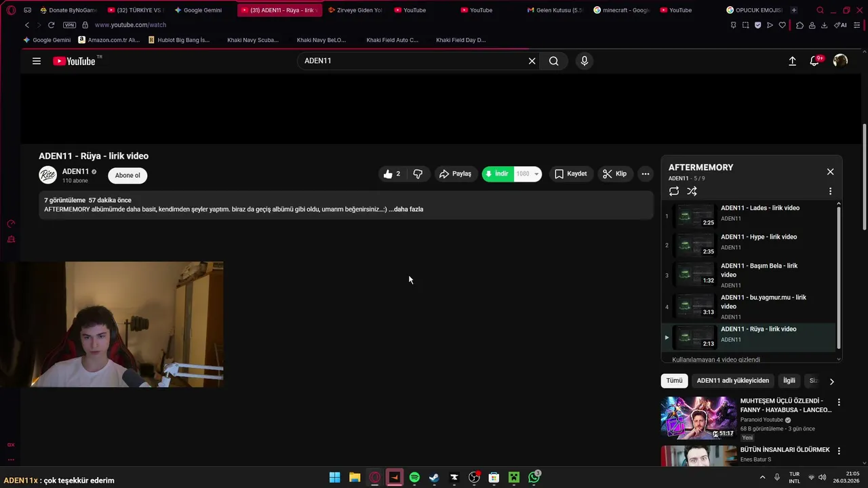Open Windows Start menu
Screen dimensions: 868x488
pyautogui.click(x=334, y=477)
